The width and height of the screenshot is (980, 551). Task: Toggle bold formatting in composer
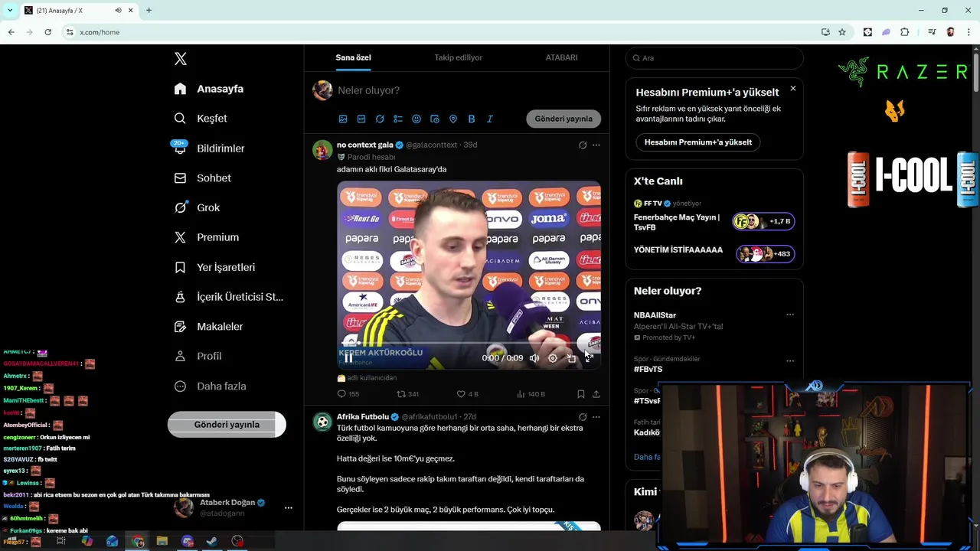[472, 119]
